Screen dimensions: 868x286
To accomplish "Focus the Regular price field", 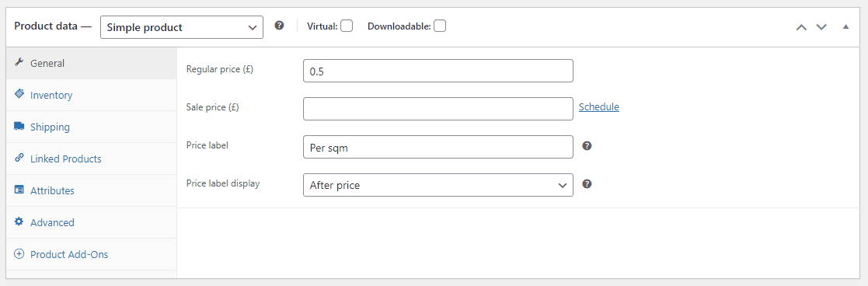I will 437,71.
